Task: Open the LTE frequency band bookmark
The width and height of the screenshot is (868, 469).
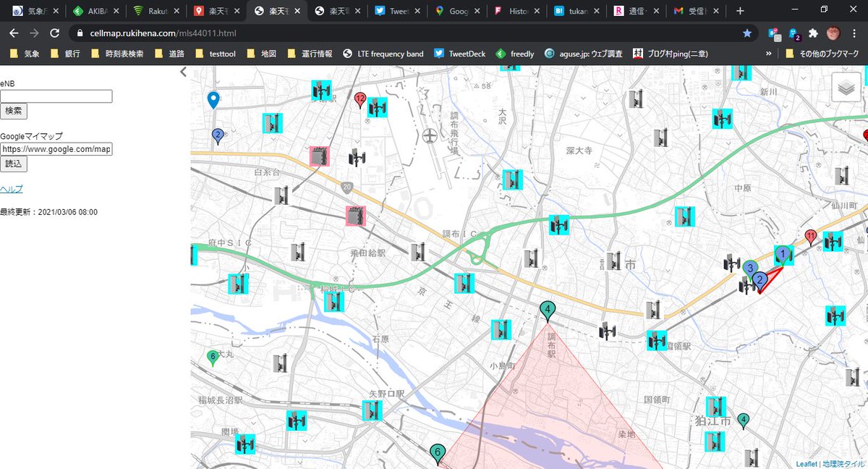Action: (x=383, y=54)
